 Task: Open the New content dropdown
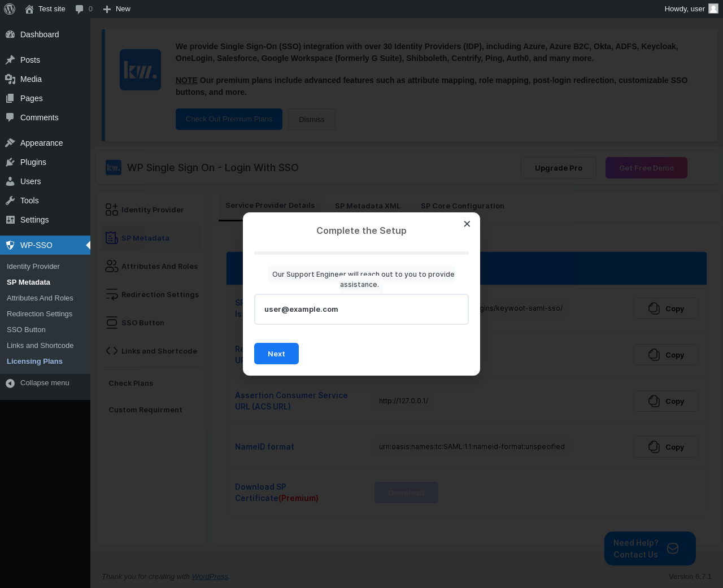pyautogui.click(x=117, y=9)
